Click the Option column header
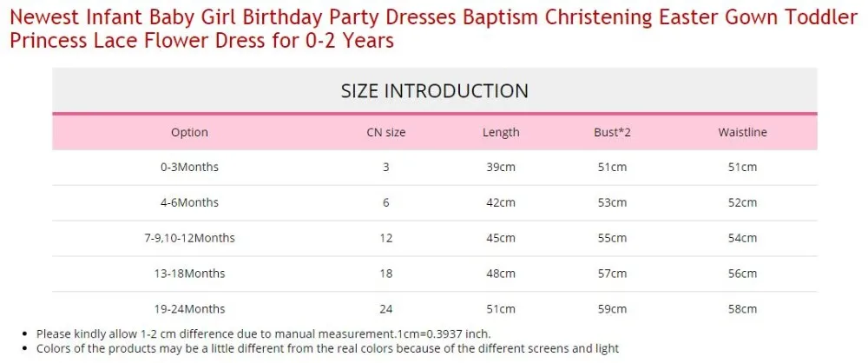The width and height of the screenshot is (868, 363). click(189, 133)
